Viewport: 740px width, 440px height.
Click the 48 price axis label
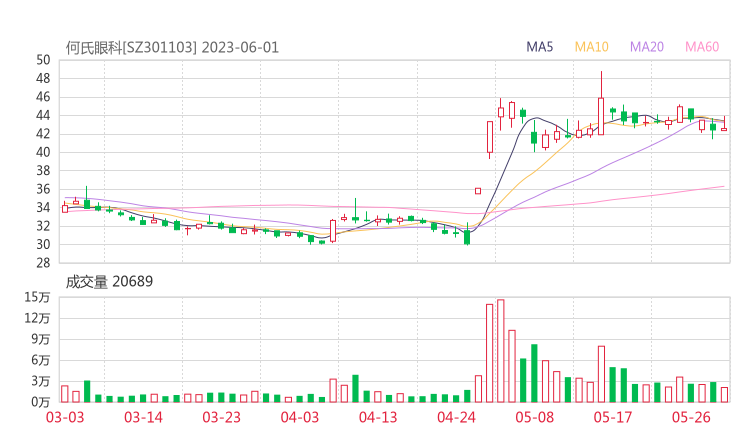click(x=43, y=78)
